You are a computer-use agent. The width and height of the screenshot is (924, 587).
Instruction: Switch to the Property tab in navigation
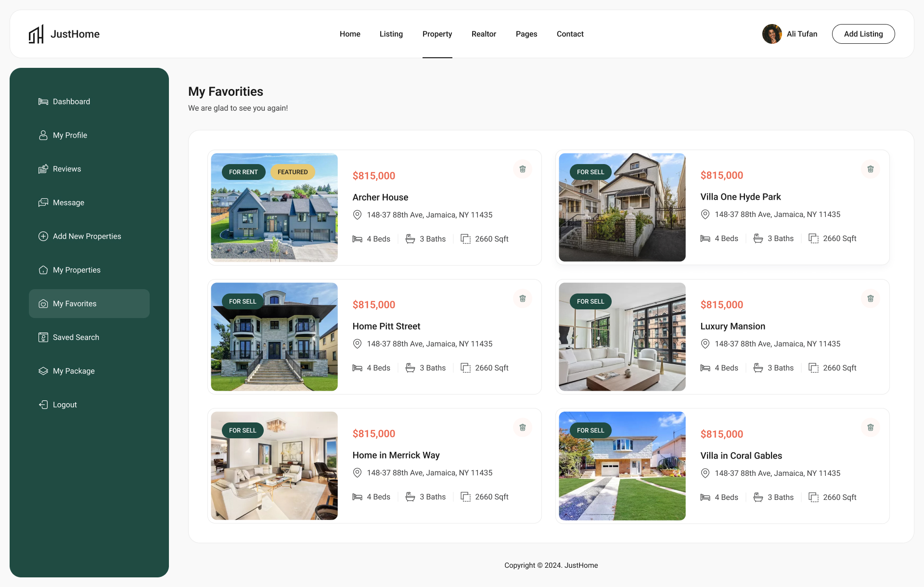tap(437, 34)
